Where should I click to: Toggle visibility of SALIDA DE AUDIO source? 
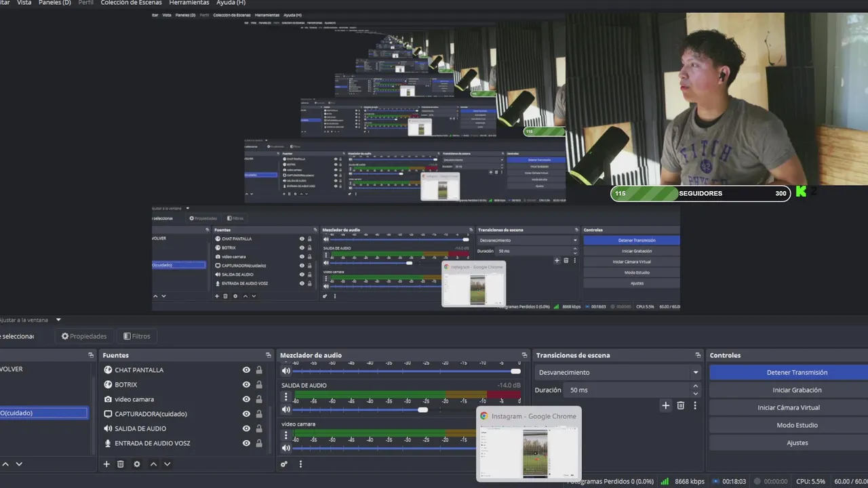point(246,428)
